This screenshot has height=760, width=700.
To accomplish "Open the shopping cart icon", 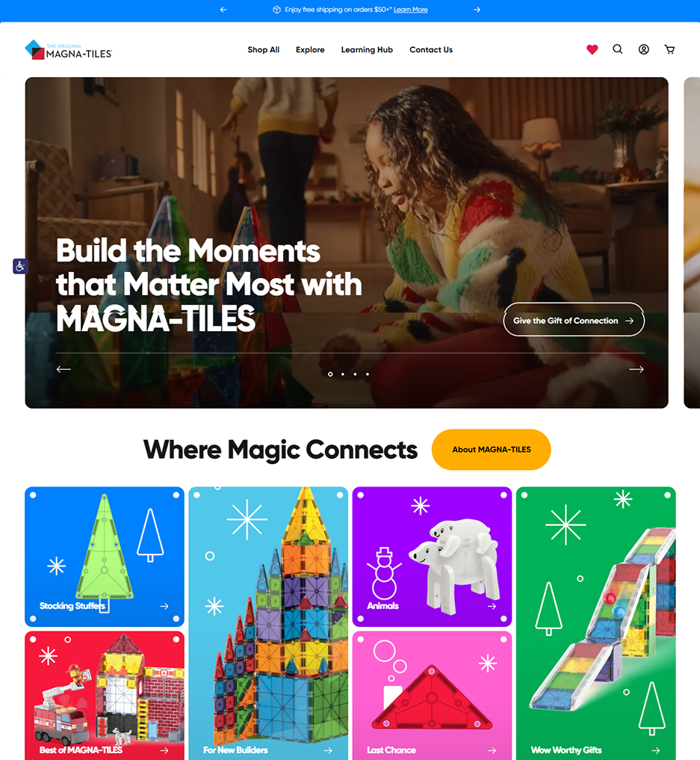I will pos(669,49).
